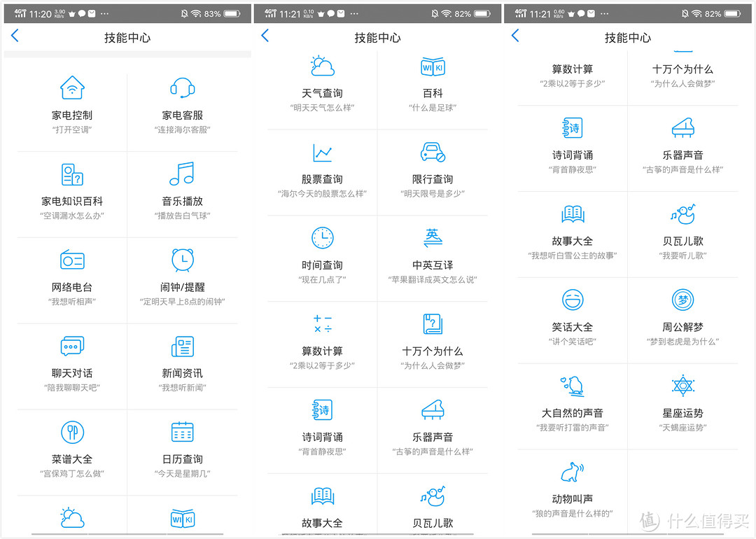This screenshot has height=539, width=756.
Task: Open the 笑话大全 laughing face icon
Action: [573, 300]
